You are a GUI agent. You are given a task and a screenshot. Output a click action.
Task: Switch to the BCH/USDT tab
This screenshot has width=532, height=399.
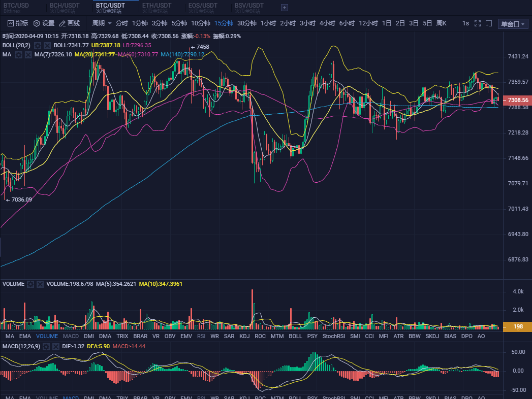point(65,8)
